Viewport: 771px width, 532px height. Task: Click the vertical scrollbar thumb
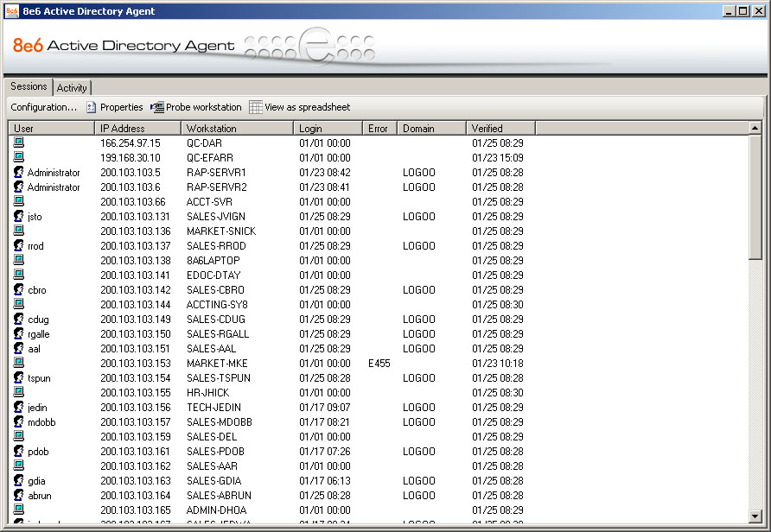(x=755, y=197)
